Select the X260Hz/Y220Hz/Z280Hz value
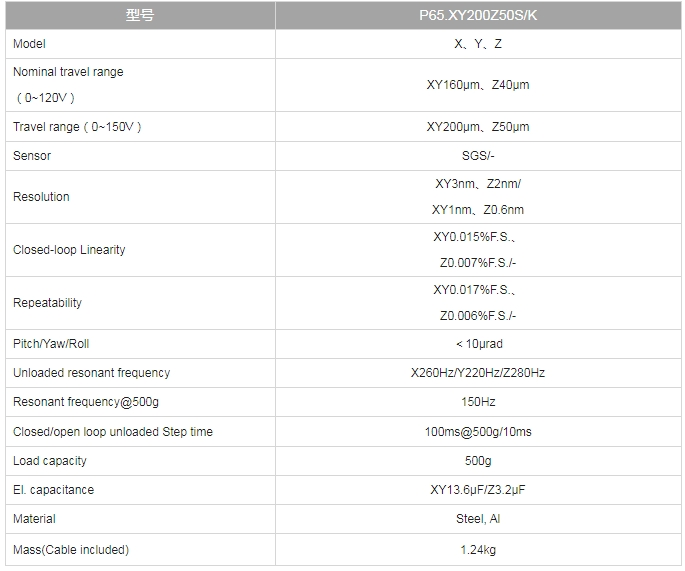 click(x=478, y=373)
